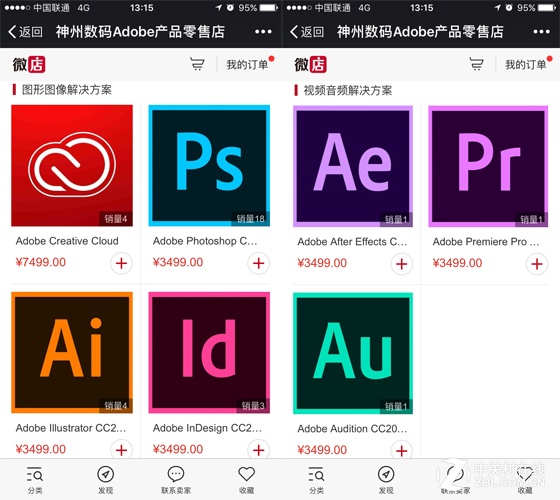Add Adobe Illustrator to cart
This screenshot has width=560, height=500.
coord(121,450)
